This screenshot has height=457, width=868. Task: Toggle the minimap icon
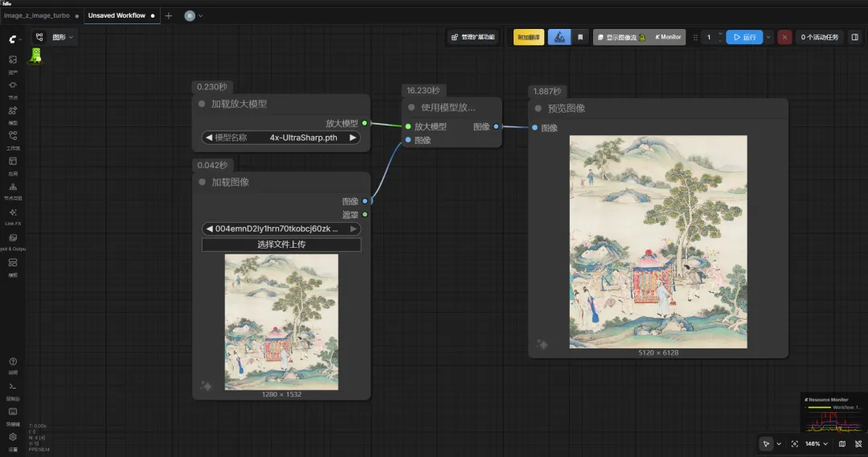842,443
